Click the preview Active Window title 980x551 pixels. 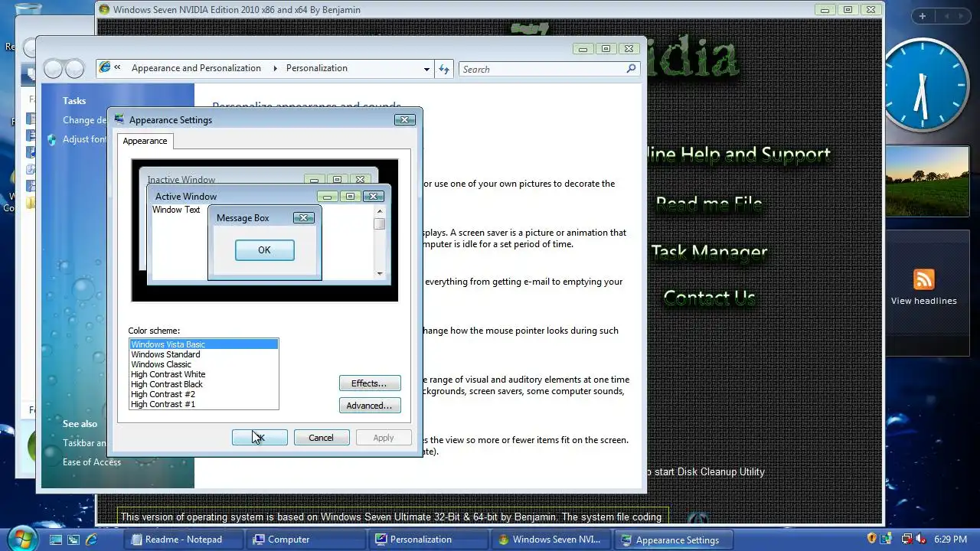click(186, 197)
